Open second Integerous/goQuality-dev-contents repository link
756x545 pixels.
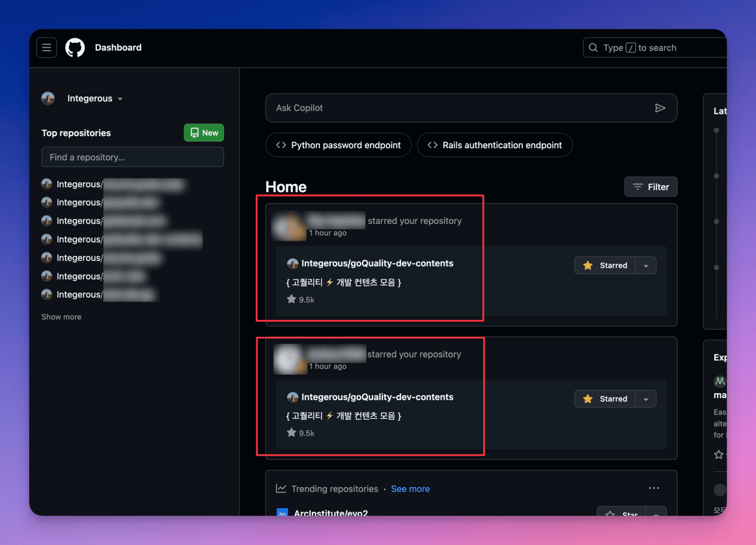pyautogui.click(x=377, y=398)
